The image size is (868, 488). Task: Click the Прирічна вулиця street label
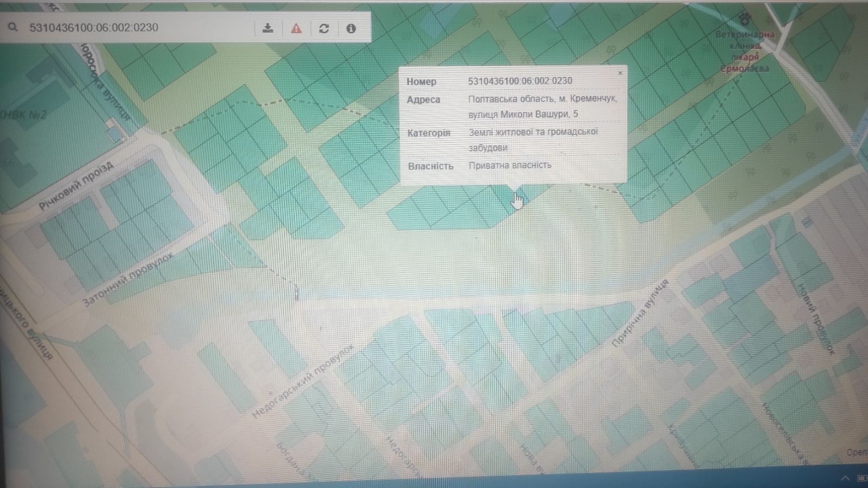coord(640,313)
